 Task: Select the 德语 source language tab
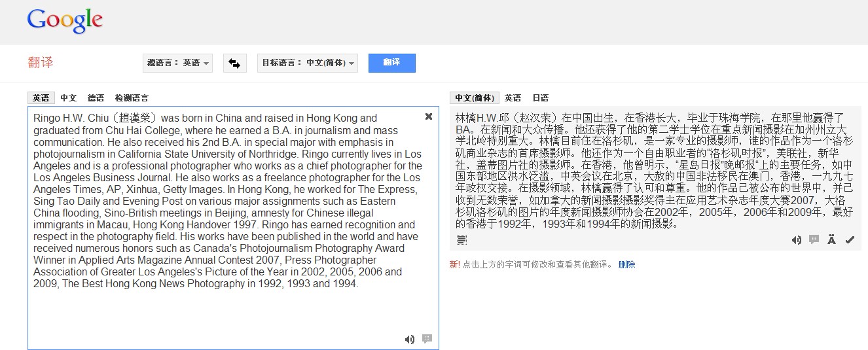click(x=96, y=97)
